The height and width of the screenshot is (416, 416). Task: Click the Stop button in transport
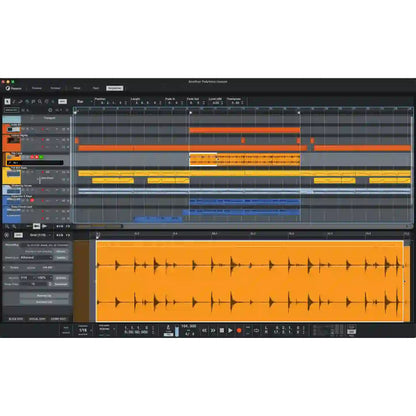(222, 330)
